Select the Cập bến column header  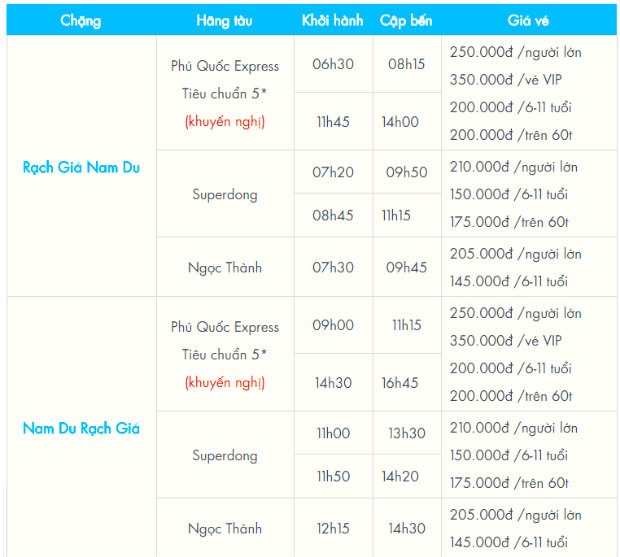tap(407, 20)
